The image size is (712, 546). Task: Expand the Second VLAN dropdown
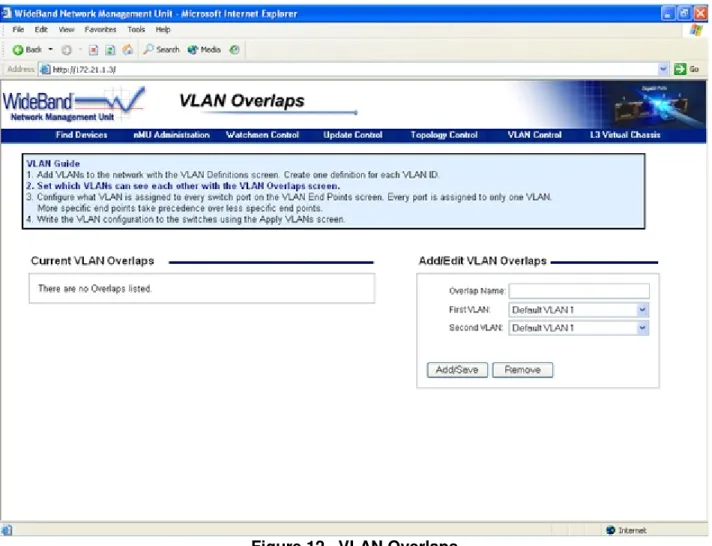[x=642, y=328]
